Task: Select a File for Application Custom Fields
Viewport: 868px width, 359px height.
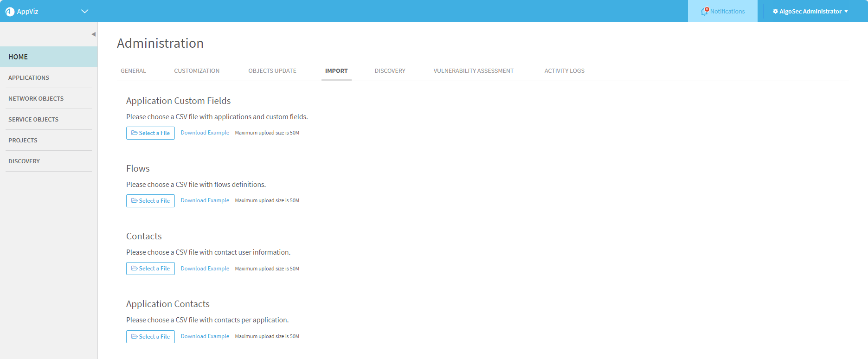Action: 150,133
